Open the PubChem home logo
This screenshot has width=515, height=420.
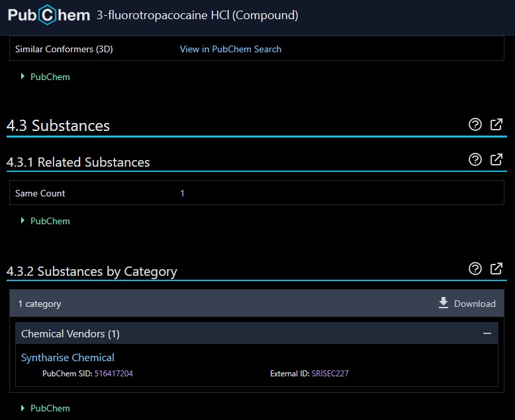click(x=48, y=15)
